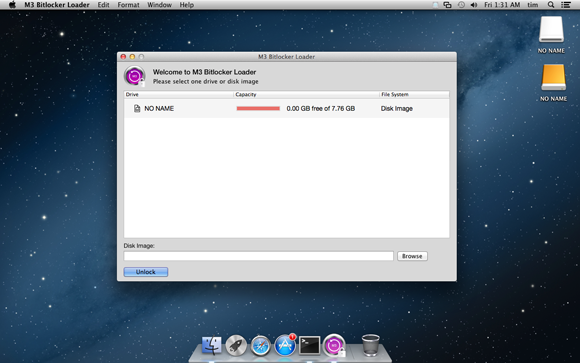The height and width of the screenshot is (363, 580).
Task: Click the Disk Image: label
Action: point(139,246)
